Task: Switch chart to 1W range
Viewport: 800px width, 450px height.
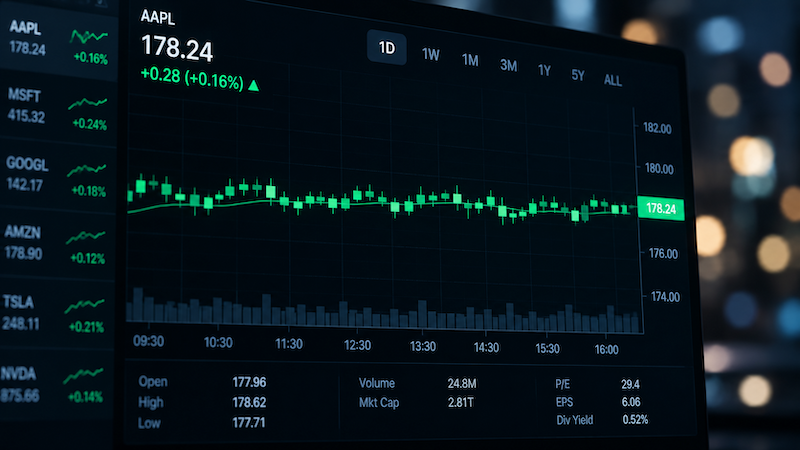Action: pos(431,55)
